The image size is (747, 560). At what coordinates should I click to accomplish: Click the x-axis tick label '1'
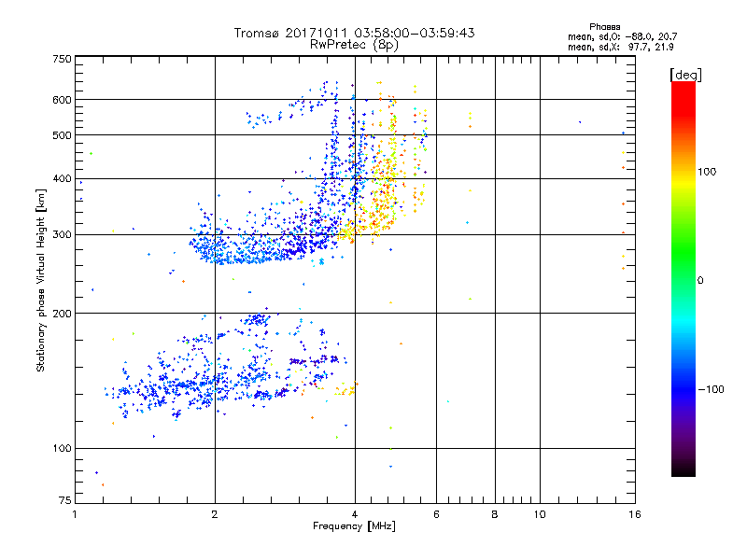[x=75, y=514]
